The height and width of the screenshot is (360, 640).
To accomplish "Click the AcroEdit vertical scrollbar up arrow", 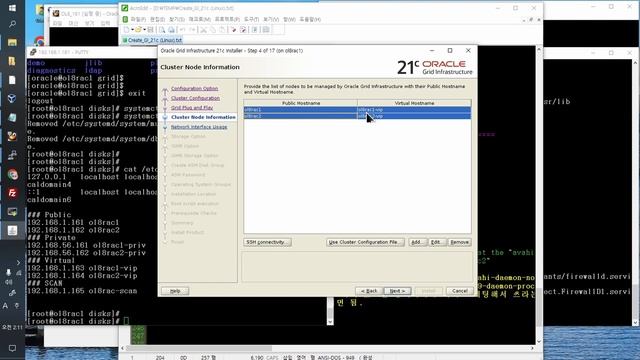I will (539, 49).
